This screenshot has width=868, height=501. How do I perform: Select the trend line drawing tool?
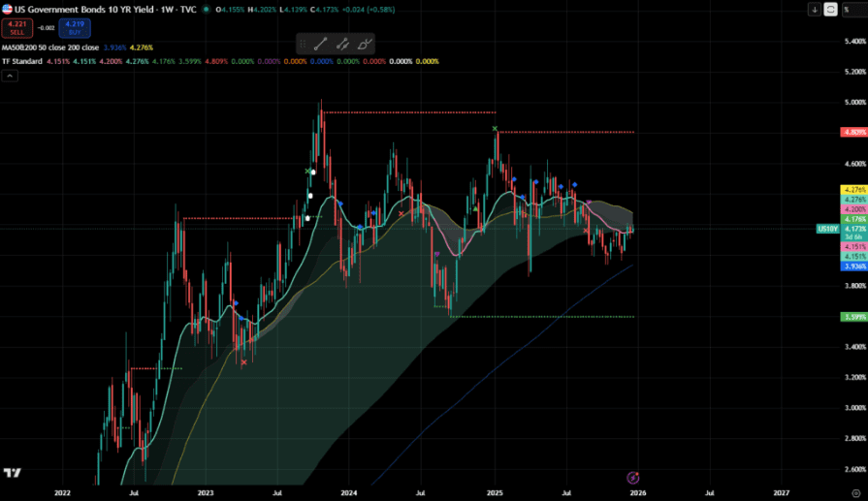(x=320, y=44)
